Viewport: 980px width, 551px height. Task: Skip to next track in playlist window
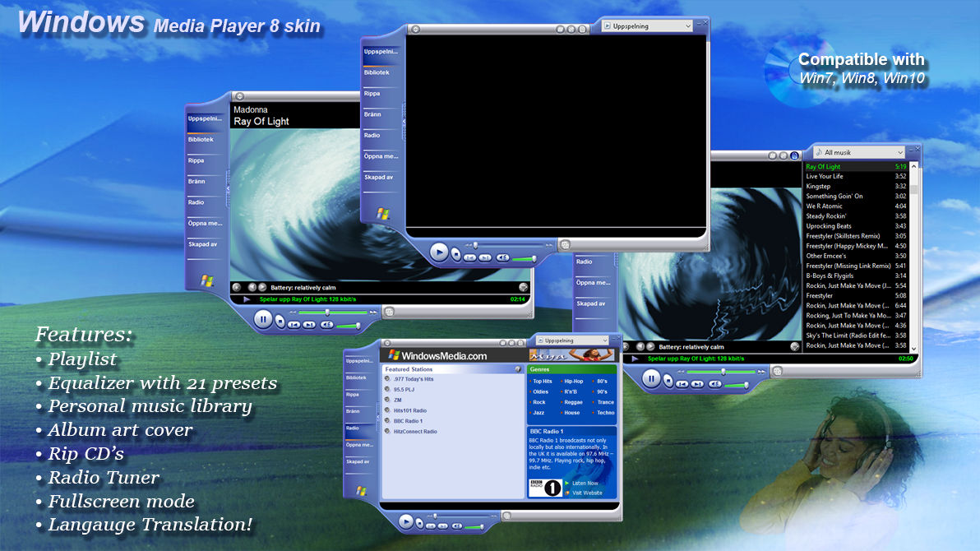697,384
